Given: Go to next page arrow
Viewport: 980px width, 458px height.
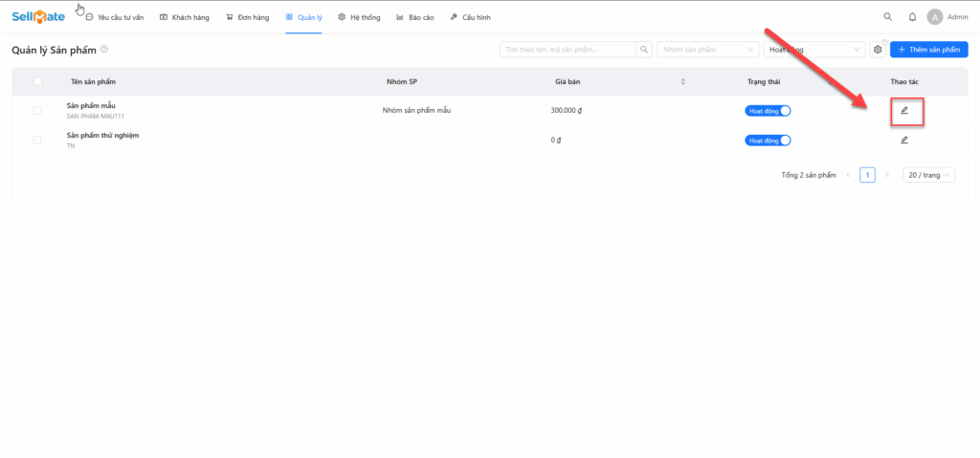Looking at the screenshot, I should click(x=886, y=175).
